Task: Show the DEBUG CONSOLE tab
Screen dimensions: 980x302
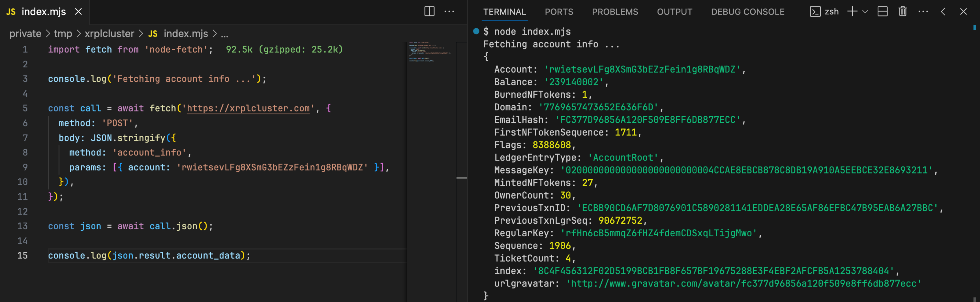Action: point(747,12)
